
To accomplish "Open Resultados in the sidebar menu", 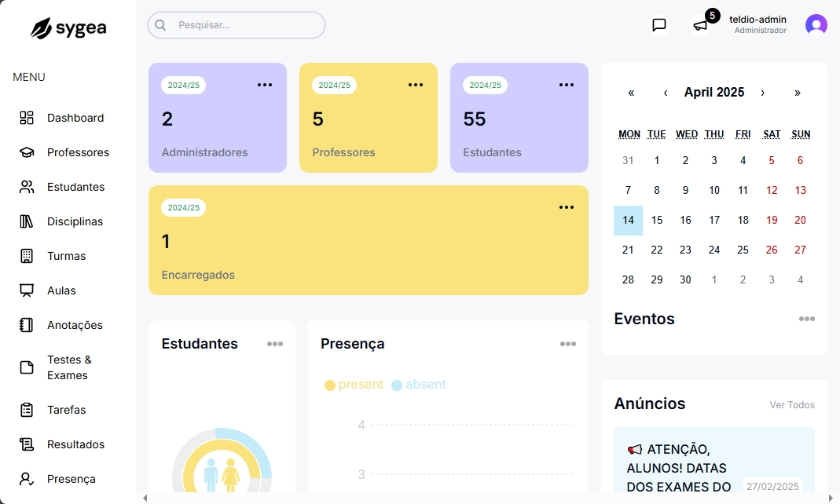I will 75,444.
